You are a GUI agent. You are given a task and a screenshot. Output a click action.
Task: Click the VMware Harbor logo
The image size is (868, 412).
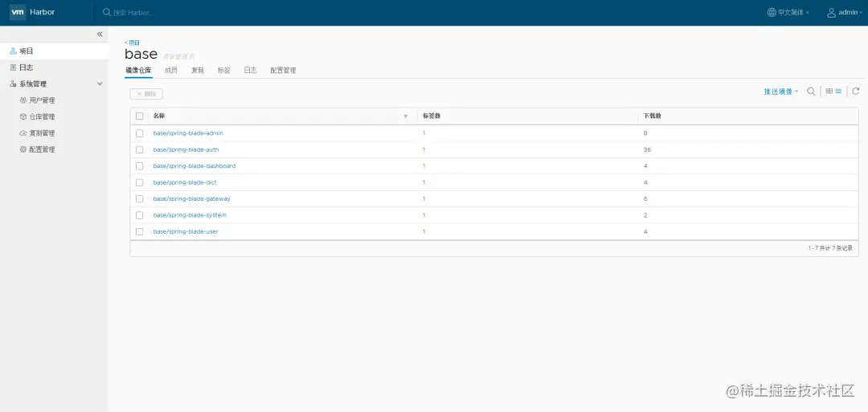pyautogui.click(x=18, y=12)
